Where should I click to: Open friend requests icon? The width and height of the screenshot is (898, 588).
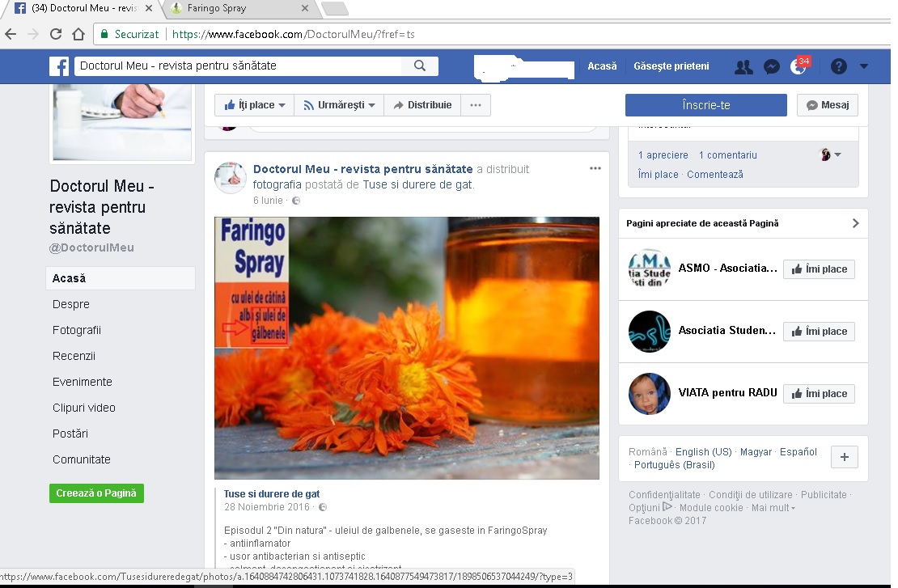[743, 67]
